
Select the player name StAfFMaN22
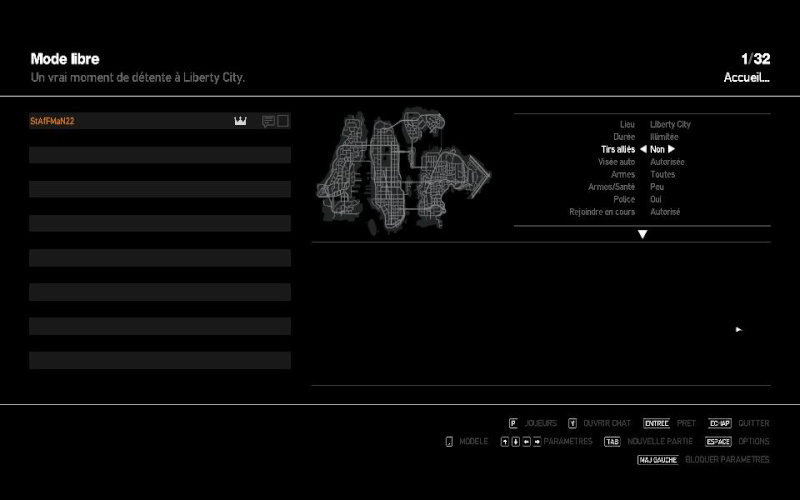(52, 121)
